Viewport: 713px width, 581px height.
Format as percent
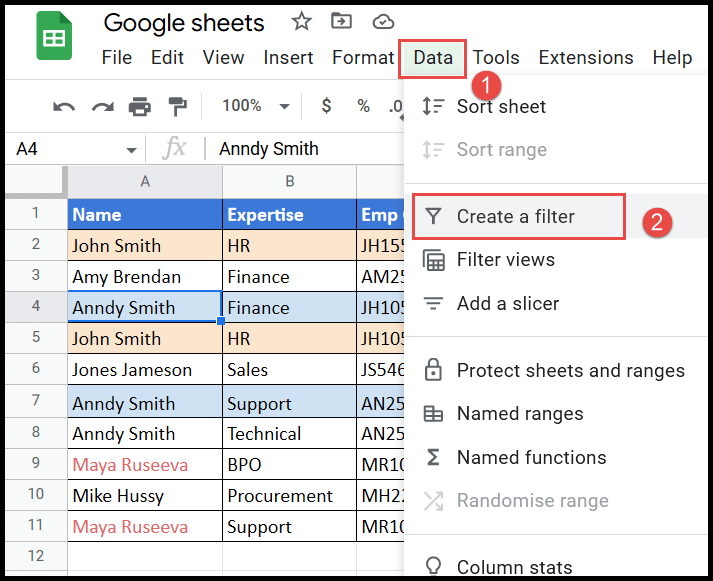(x=363, y=106)
